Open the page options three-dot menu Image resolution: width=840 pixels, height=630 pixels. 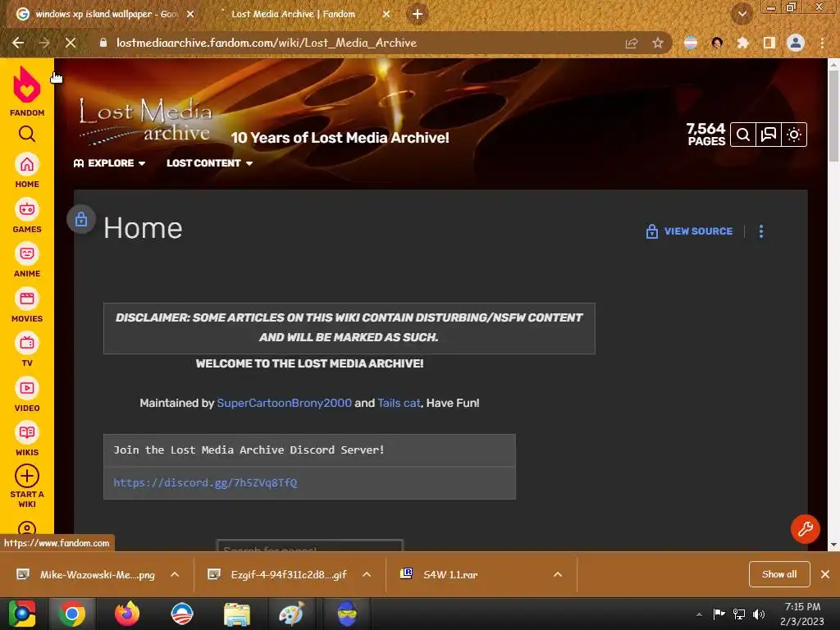pyautogui.click(x=761, y=231)
